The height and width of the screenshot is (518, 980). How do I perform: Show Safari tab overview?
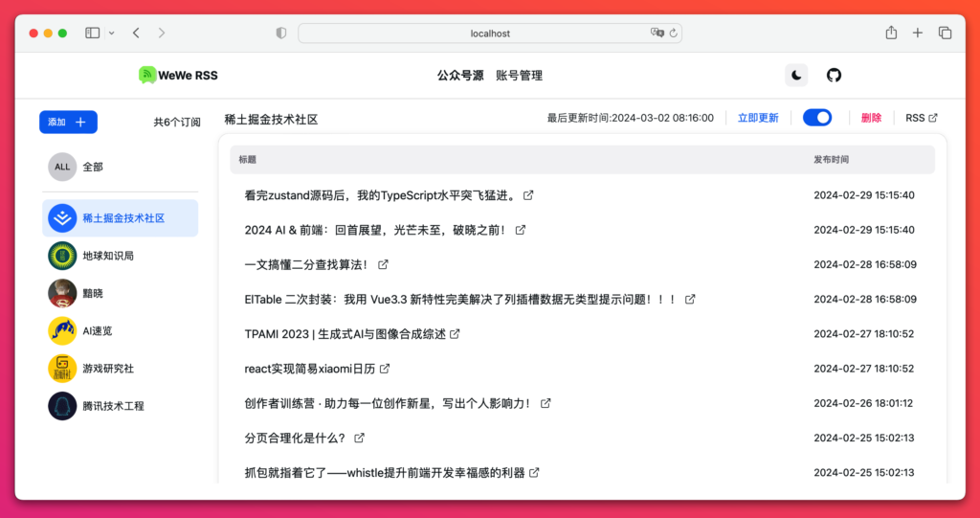[945, 34]
